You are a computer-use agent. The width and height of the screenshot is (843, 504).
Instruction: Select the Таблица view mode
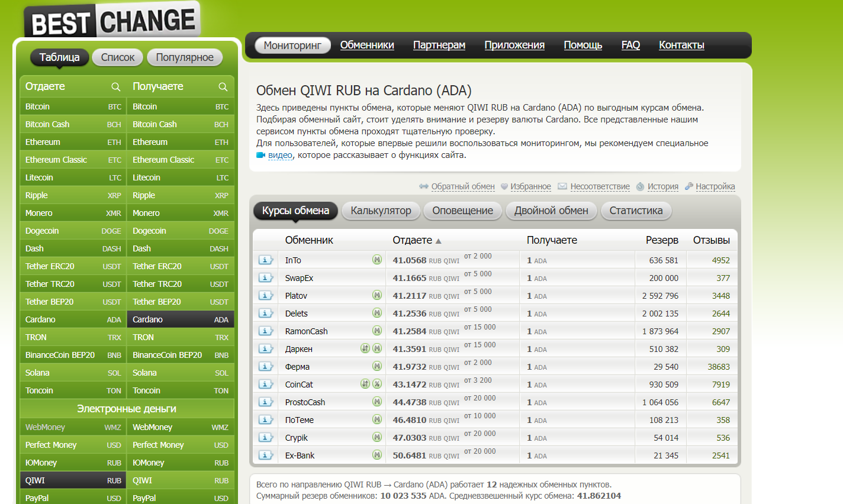tap(59, 57)
